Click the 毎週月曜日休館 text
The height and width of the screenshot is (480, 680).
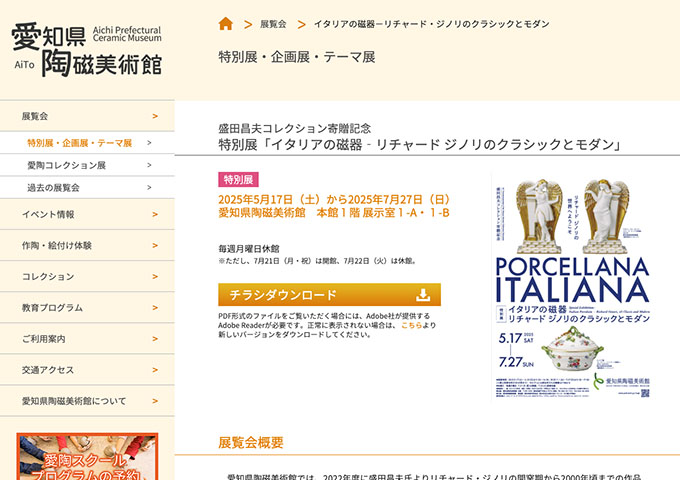click(249, 249)
